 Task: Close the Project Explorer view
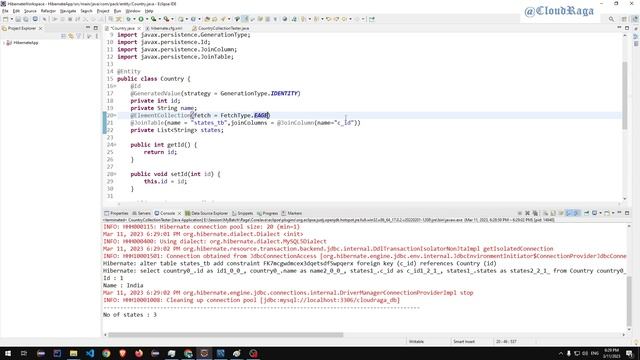(40, 28)
